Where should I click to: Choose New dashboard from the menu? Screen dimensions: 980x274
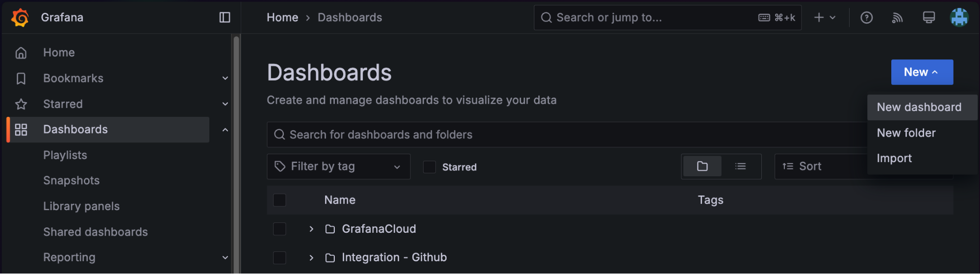(x=919, y=107)
